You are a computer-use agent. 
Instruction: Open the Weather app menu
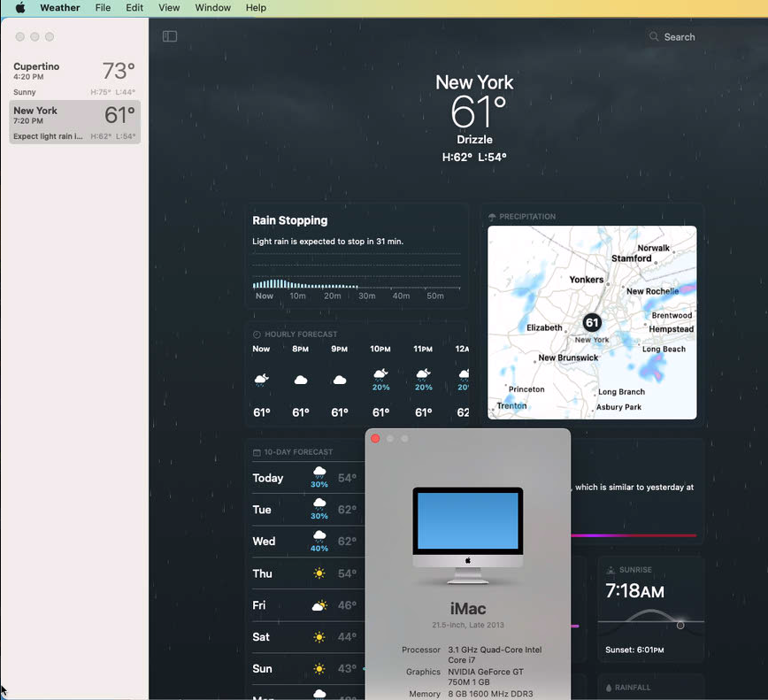(60, 8)
